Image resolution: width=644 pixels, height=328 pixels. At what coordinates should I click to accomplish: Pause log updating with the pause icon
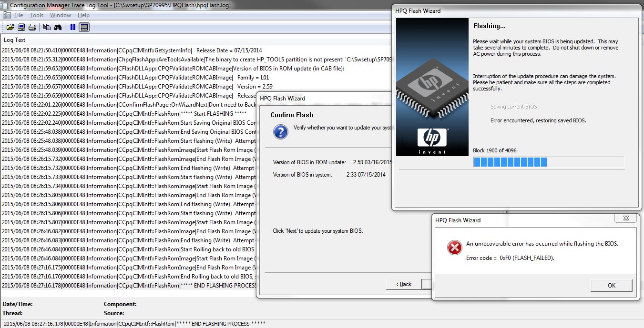pos(72,27)
